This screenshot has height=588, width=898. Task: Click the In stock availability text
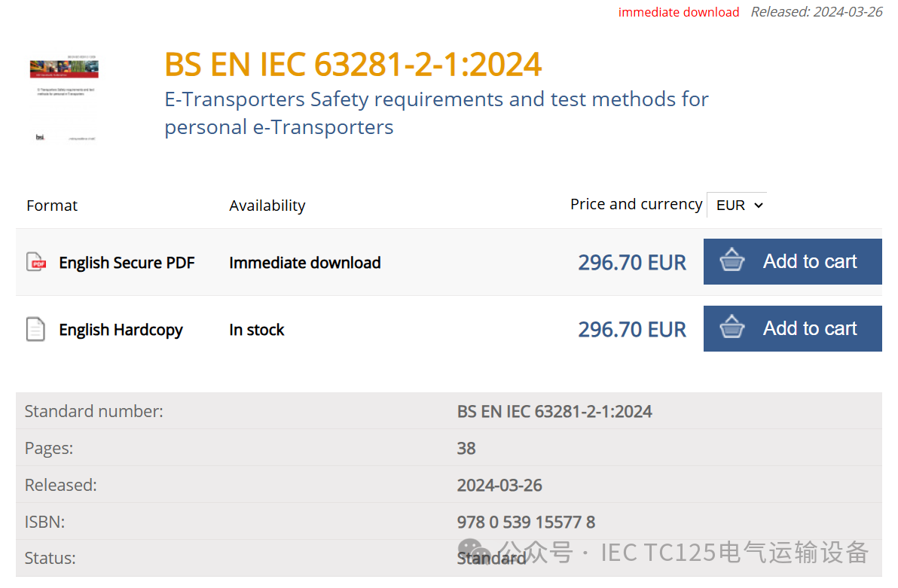tap(257, 330)
